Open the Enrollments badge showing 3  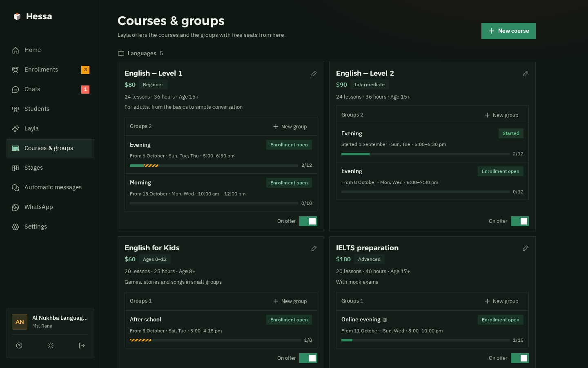pos(85,70)
